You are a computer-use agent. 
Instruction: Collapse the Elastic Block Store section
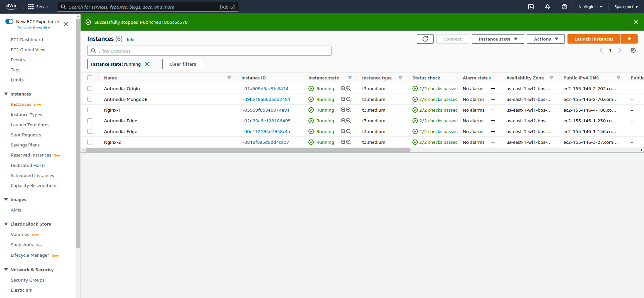(x=6, y=224)
